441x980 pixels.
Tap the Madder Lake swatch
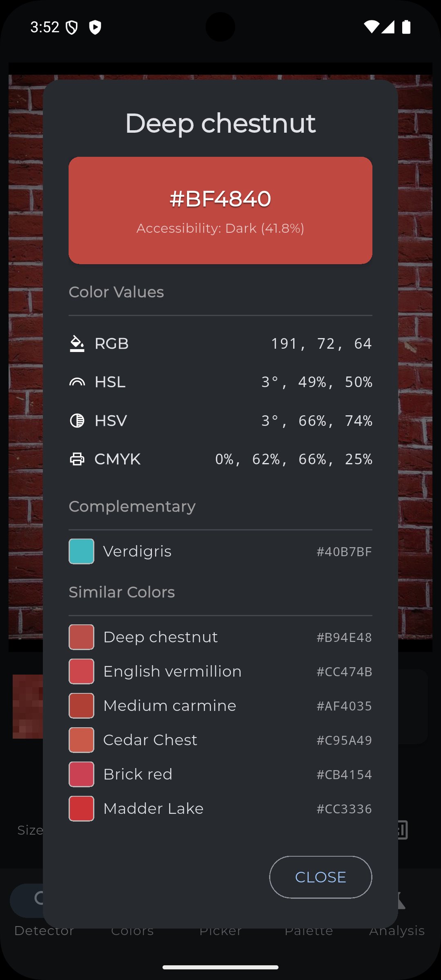coord(81,808)
